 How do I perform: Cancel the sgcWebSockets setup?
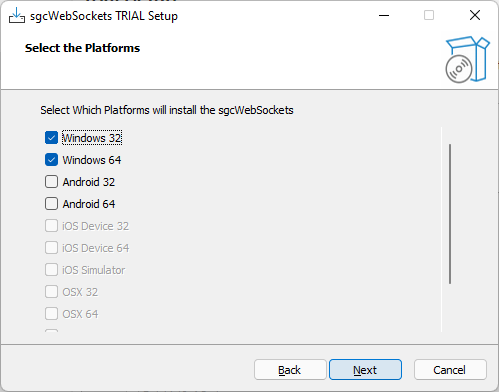450,370
